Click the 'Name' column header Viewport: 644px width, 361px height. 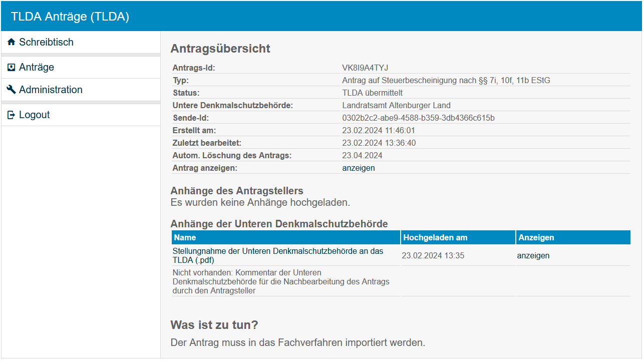pyautogui.click(x=185, y=237)
